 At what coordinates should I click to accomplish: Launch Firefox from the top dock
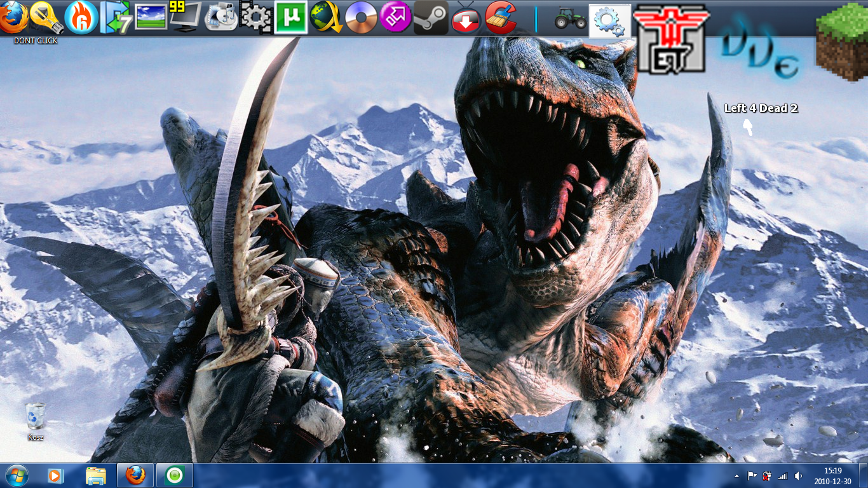pyautogui.click(x=13, y=18)
